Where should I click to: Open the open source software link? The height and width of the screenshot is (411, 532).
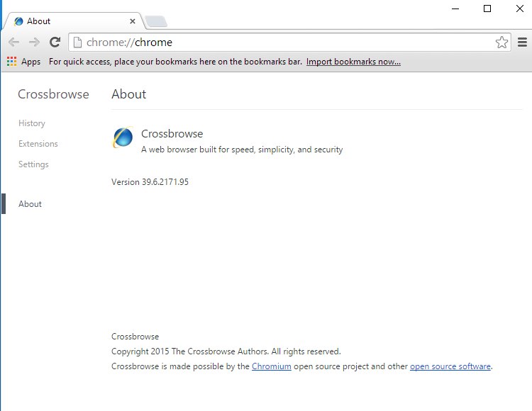pyautogui.click(x=450, y=366)
